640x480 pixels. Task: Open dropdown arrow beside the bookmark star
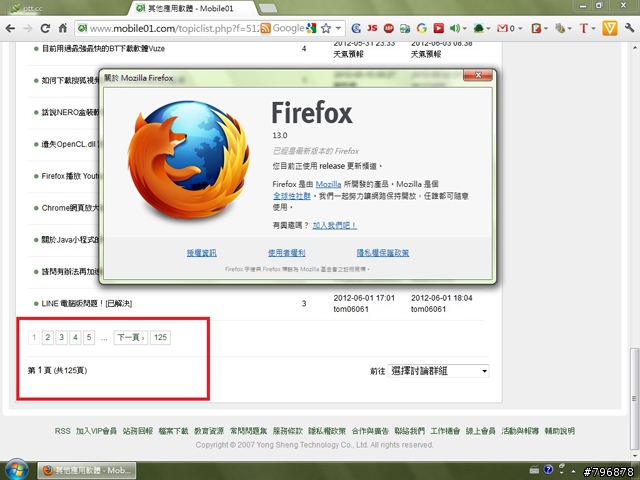click(x=338, y=29)
